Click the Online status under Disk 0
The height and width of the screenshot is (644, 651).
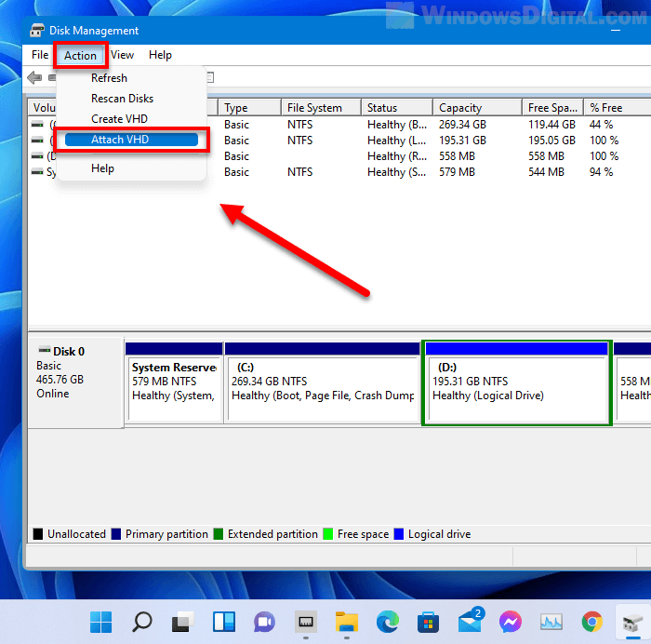click(x=53, y=394)
